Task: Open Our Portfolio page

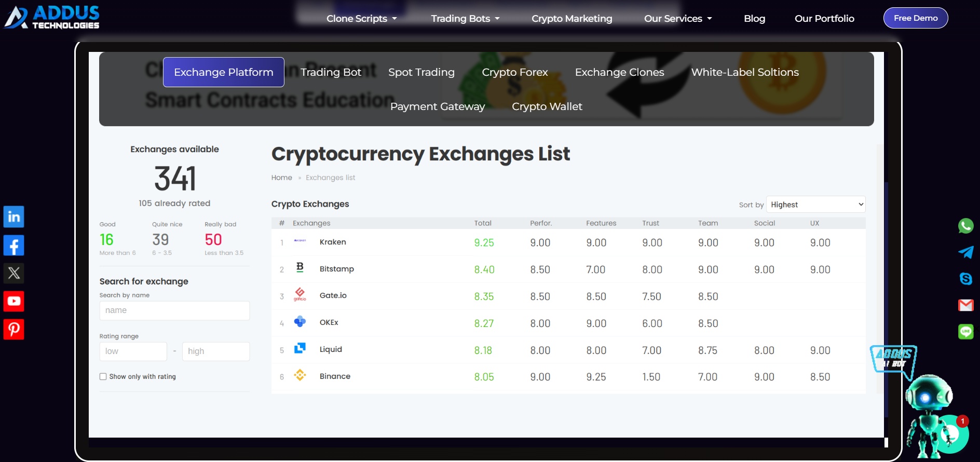Action: (824, 19)
